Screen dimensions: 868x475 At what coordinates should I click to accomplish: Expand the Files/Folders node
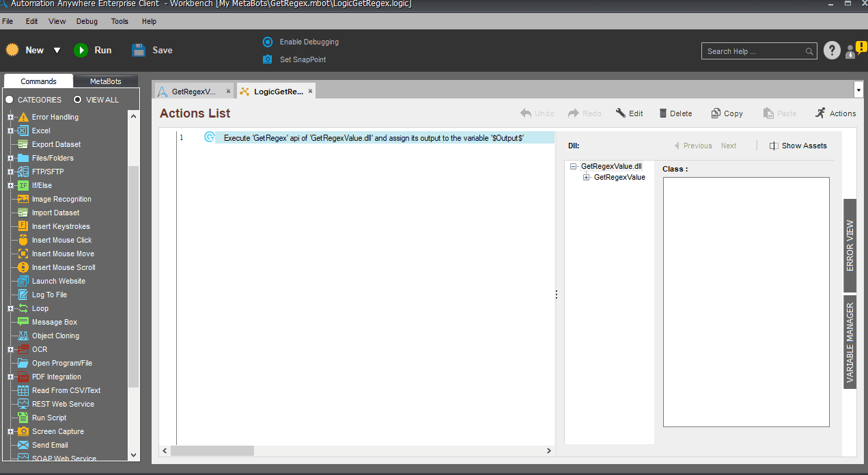click(x=10, y=158)
